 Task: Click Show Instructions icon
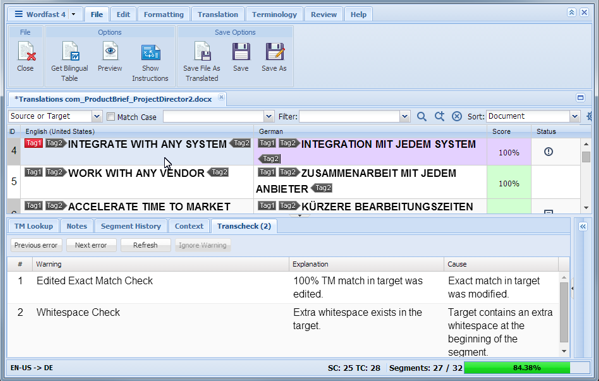click(151, 52)
